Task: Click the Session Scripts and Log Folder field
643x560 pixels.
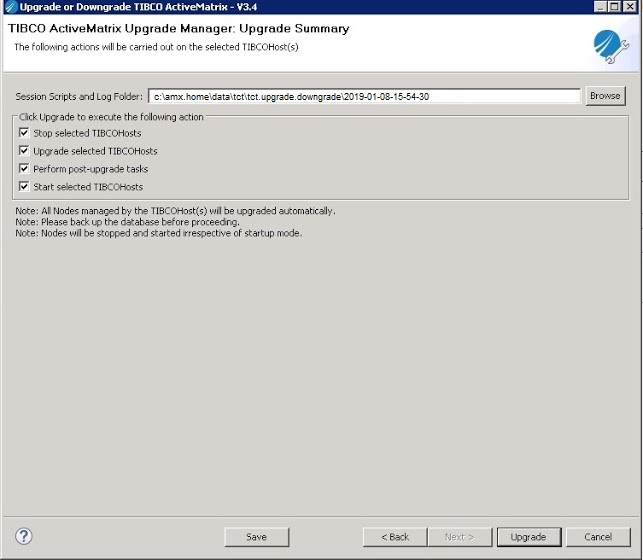Action: pos(364,96)
